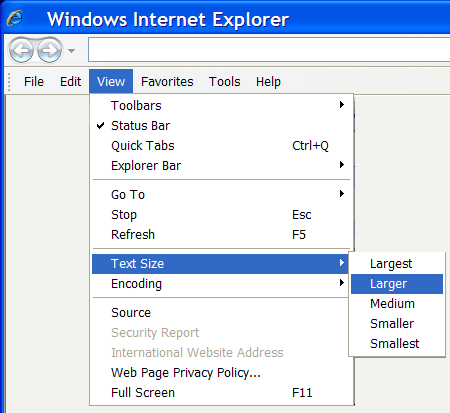Expand the Explorer Bar submenu
This screenshot has width=450, height=413.
[221, 166]
